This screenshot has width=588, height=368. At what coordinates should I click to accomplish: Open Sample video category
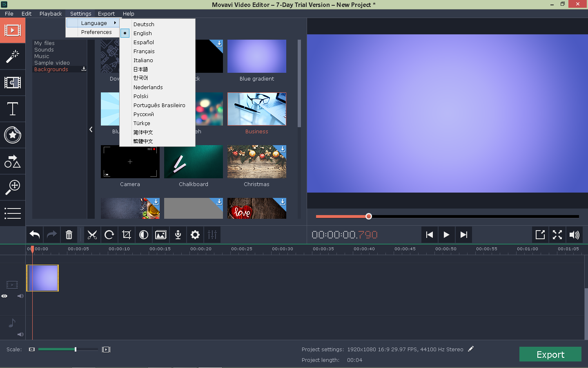coord(52,63)
